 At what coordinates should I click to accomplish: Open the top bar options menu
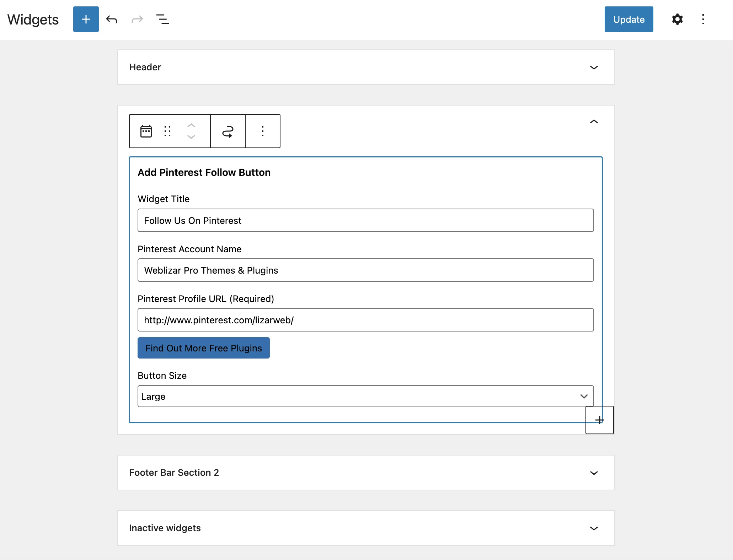click(703, 19)
